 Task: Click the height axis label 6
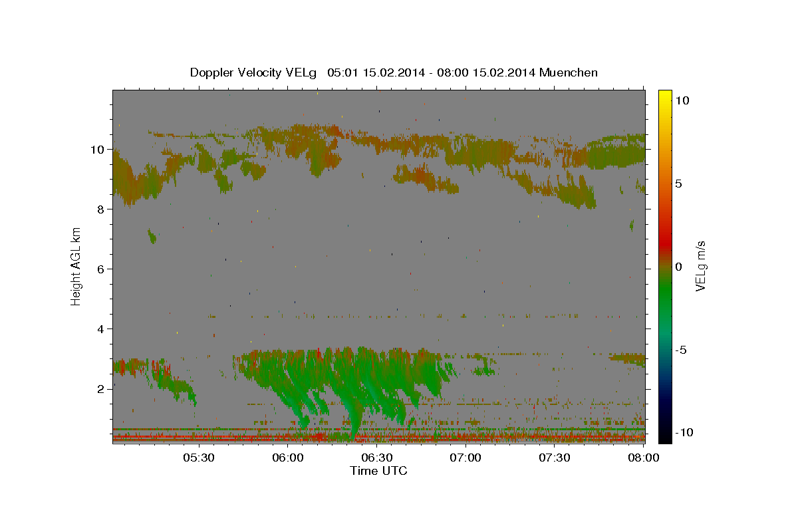point(102,269)
